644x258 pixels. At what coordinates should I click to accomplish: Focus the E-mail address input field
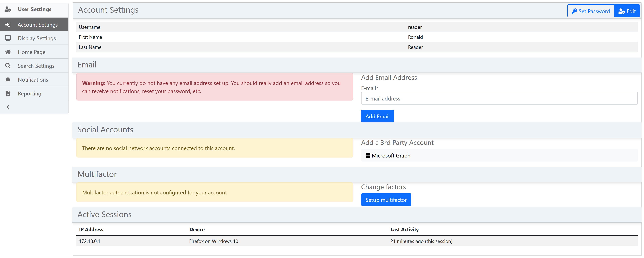(499, 98)
